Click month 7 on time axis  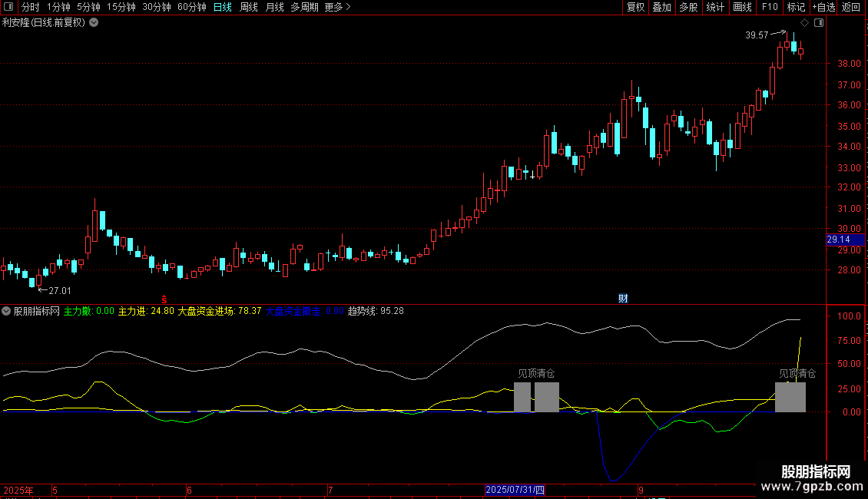tap(330, 491)
